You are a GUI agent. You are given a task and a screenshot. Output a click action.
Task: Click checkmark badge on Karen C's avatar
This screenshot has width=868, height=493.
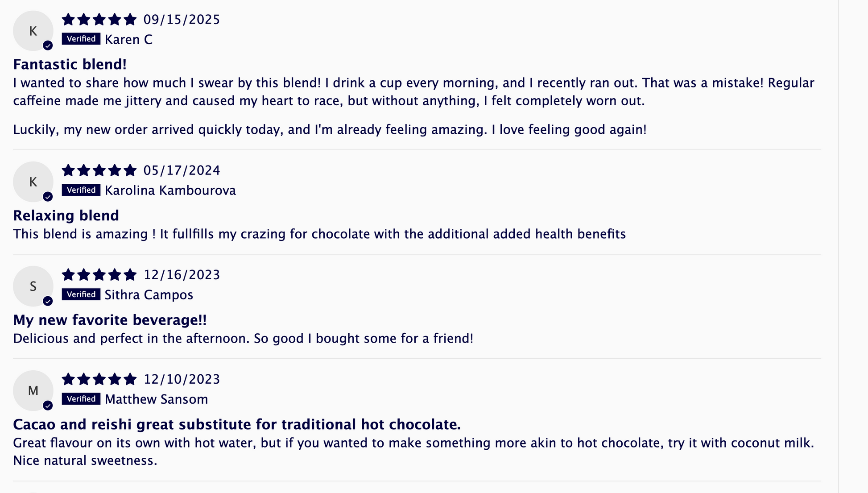48,46
